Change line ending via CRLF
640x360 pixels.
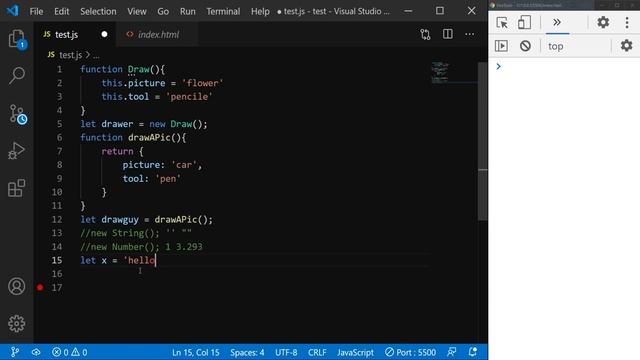click(x=317, y=352)
